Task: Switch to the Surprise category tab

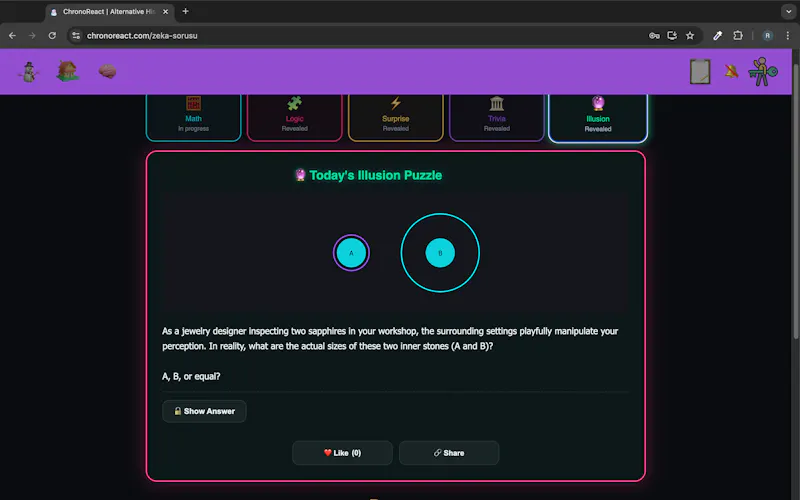Action: click(395, 117)
